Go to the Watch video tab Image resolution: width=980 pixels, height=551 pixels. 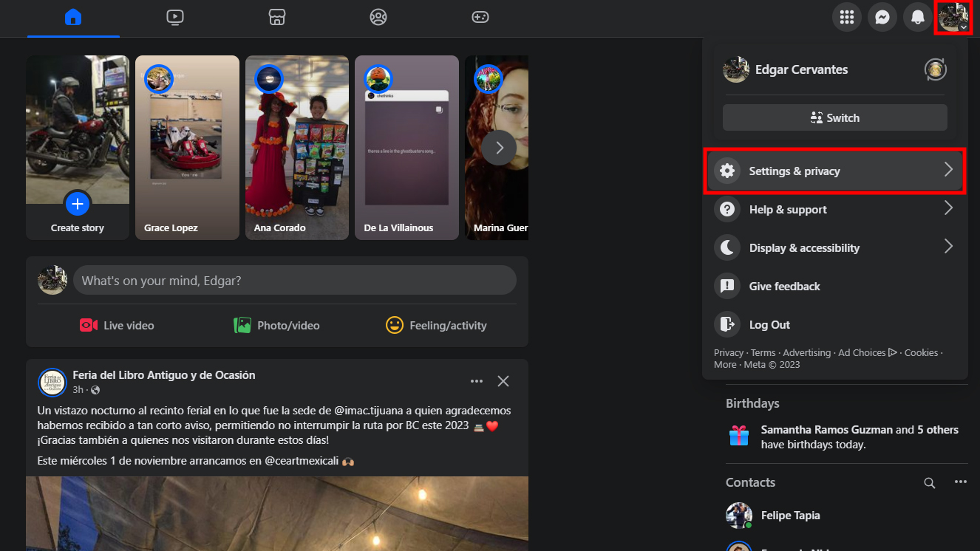tap(175, 17)
